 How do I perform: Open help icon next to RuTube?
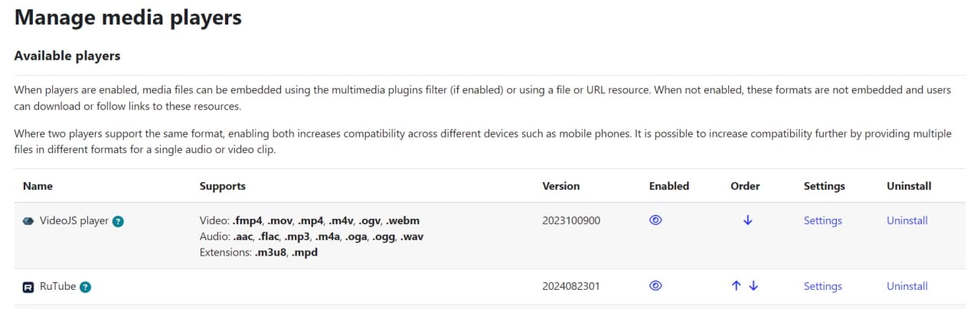[x=85, y=287]
